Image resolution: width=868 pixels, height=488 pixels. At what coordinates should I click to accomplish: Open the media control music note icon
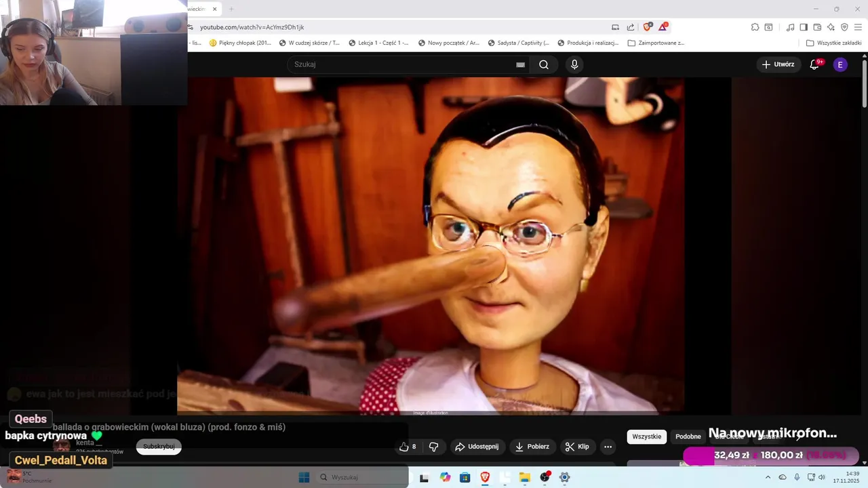click(790, 27)
